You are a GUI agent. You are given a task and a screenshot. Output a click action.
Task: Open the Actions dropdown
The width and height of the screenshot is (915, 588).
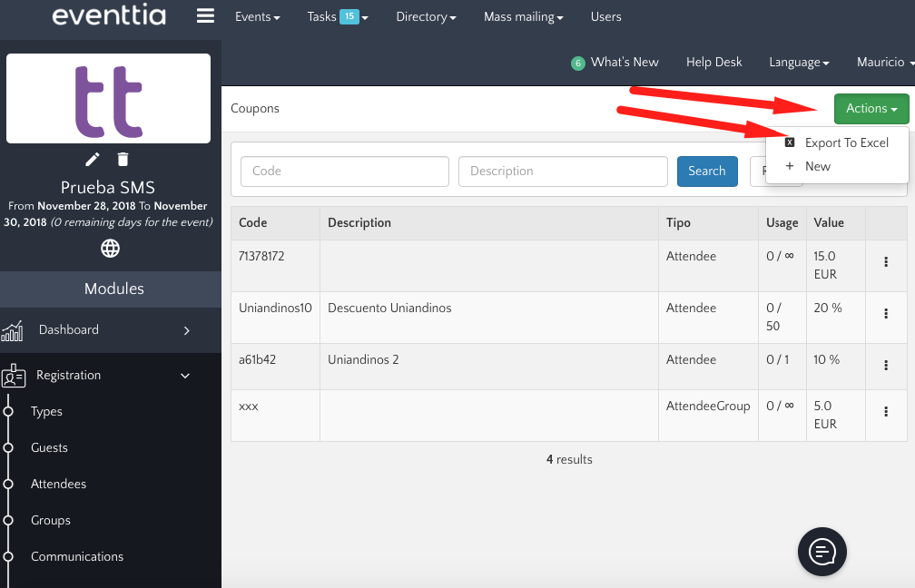[870, 108]
